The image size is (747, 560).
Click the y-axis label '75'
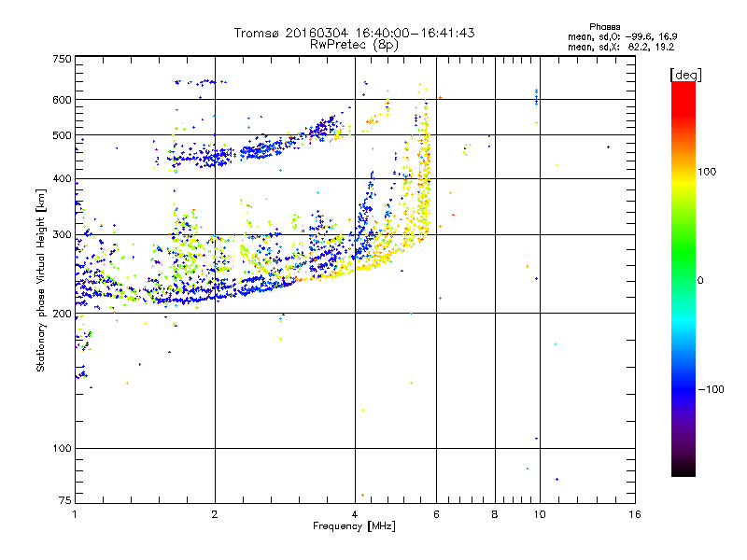65,500
